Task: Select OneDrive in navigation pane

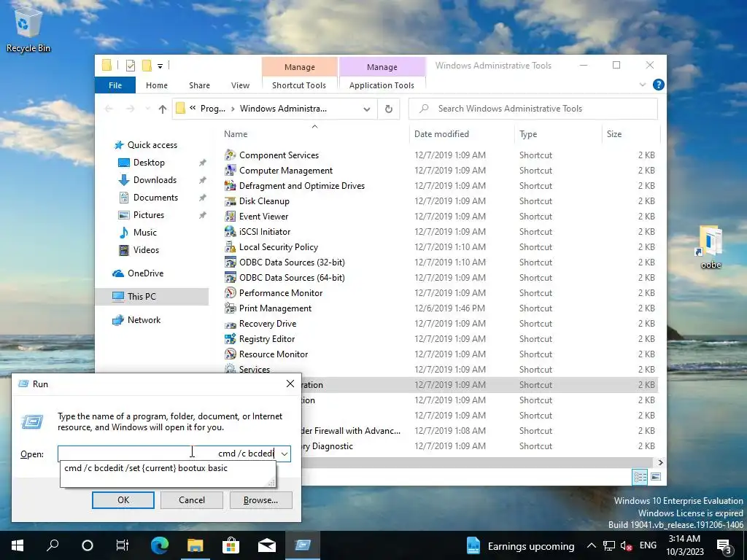Action: coord(145,273)
